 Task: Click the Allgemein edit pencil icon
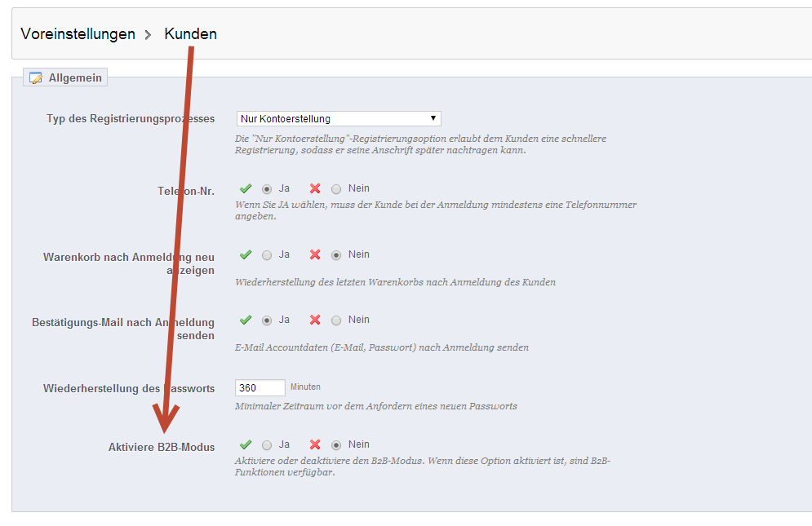36,77
